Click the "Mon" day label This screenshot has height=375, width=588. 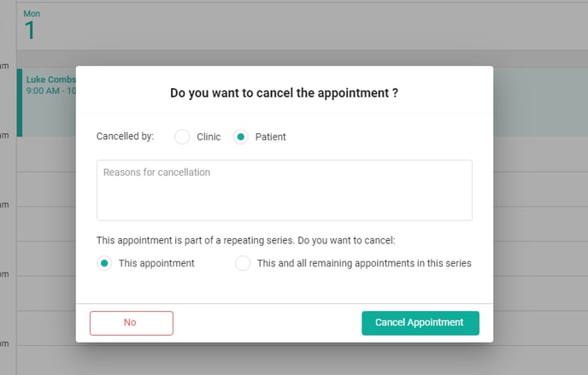tap(32, 14)
